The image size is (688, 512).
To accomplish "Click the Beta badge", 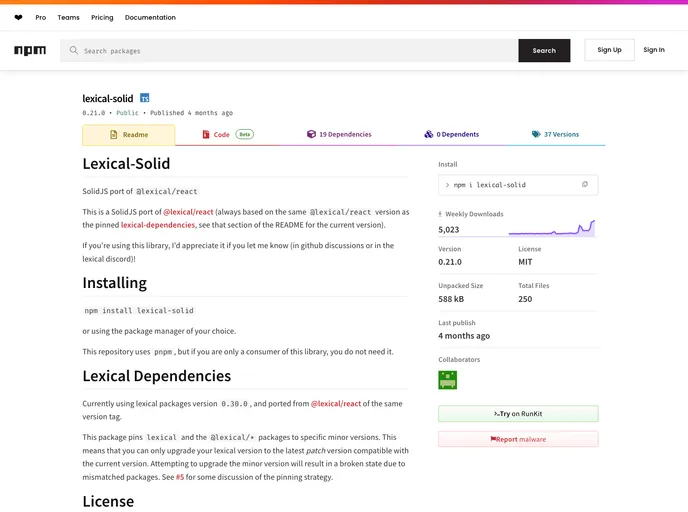I will 245,134.
